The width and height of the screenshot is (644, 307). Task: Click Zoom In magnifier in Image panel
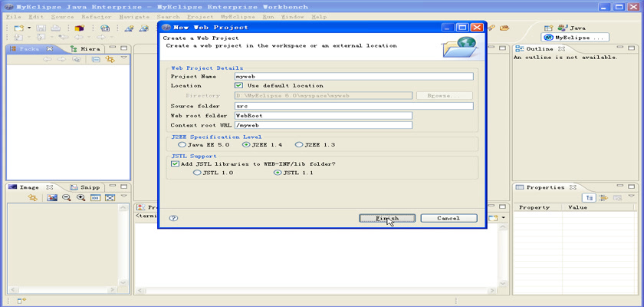80,198
